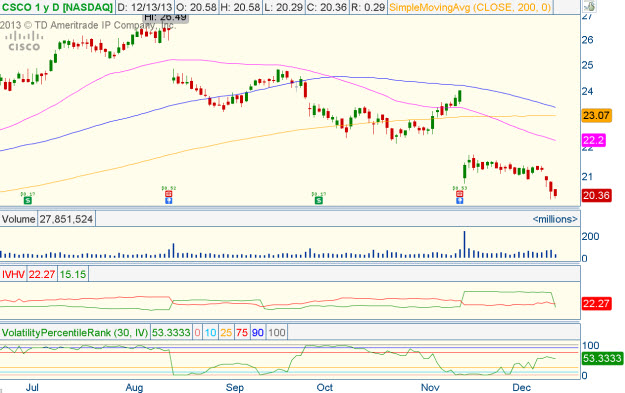Click the red 20.36 last price bubble

coord(596,195)
